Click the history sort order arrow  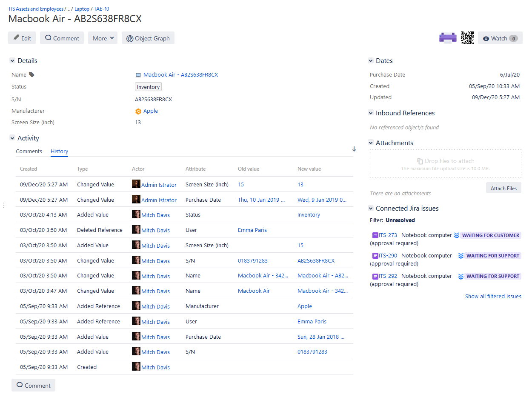(x=354, y=149)
